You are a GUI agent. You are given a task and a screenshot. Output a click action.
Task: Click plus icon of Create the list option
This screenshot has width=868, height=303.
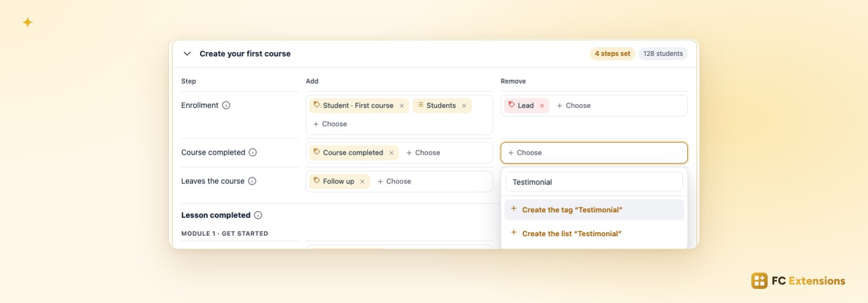pyautogui.click(x=514, y=232)
